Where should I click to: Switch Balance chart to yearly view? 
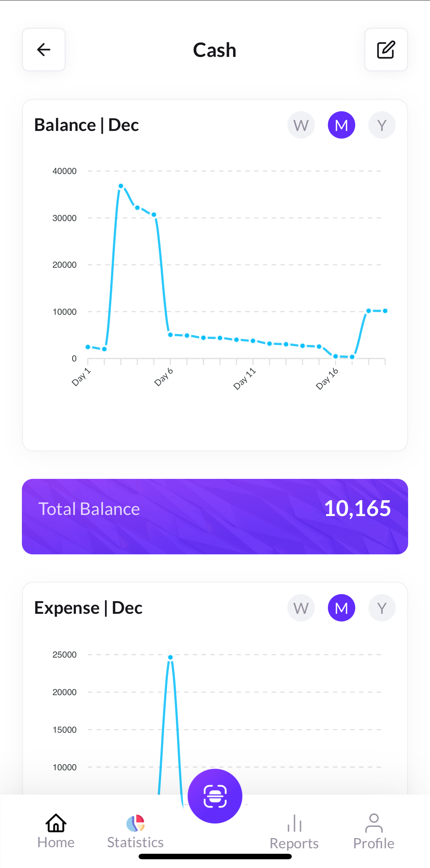pyautogui.click(x=382, y=125)
